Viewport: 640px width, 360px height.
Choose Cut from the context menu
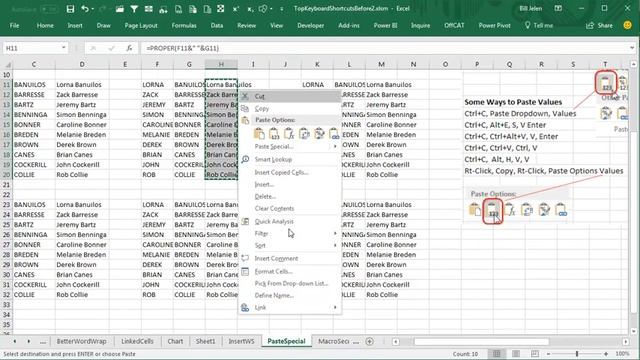coord(290,96)
